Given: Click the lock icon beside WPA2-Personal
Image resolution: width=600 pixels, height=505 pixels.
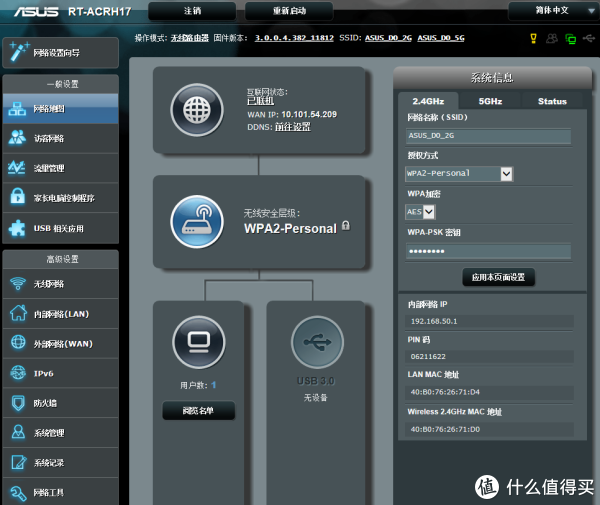Looking at the screenshot, I should (346, 225).
